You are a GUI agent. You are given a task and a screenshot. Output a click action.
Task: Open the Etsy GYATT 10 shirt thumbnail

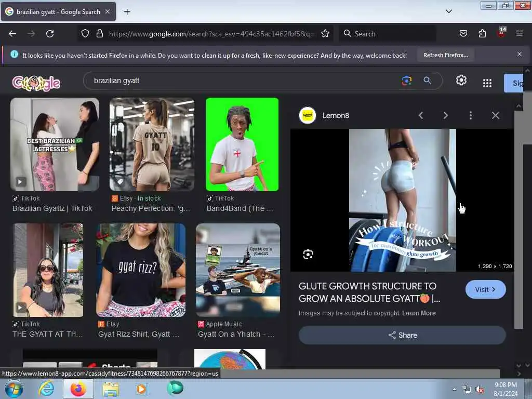point(152,144)
